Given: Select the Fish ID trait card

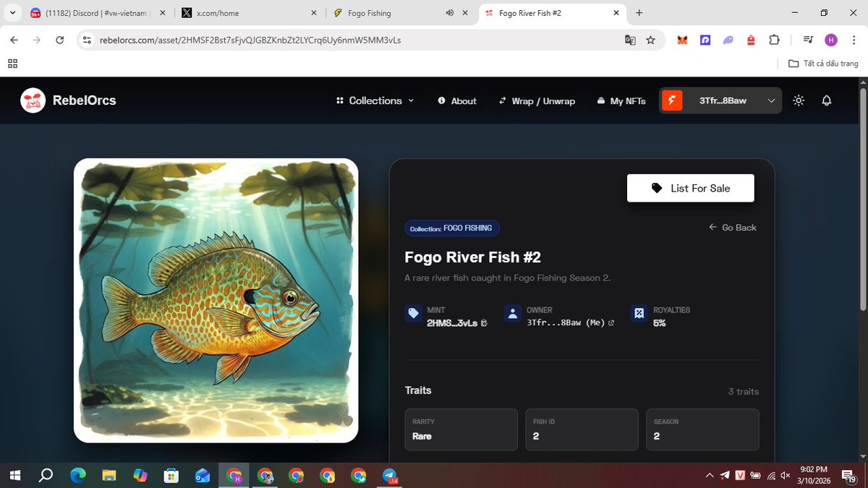Looking at the screenshot, I should coord(582,429).
